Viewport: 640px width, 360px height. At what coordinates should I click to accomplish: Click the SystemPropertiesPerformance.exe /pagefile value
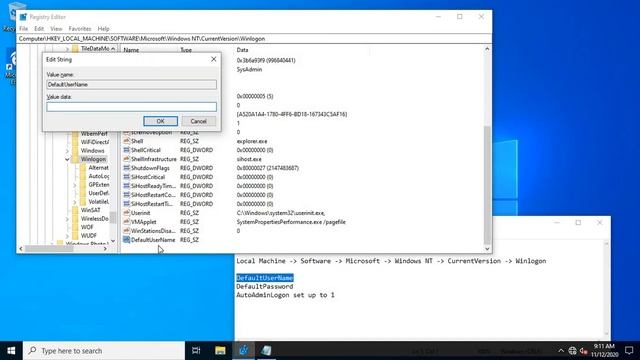click(291, 222)
